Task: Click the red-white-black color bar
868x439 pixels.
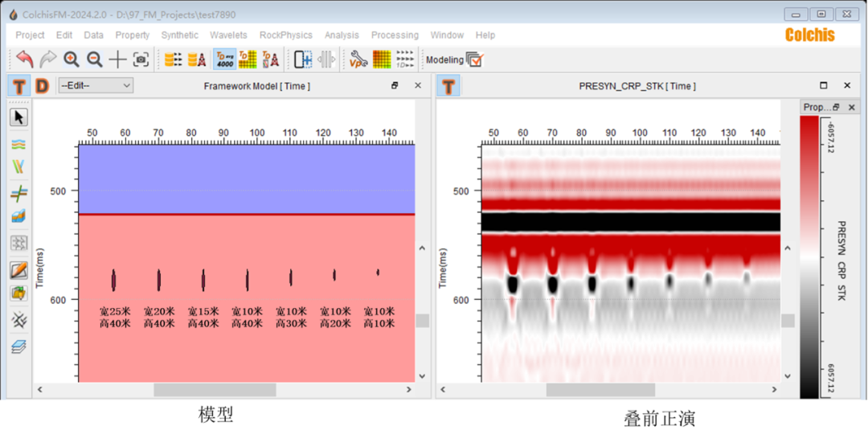Action: pyautogui.click(x=809, y=256)
